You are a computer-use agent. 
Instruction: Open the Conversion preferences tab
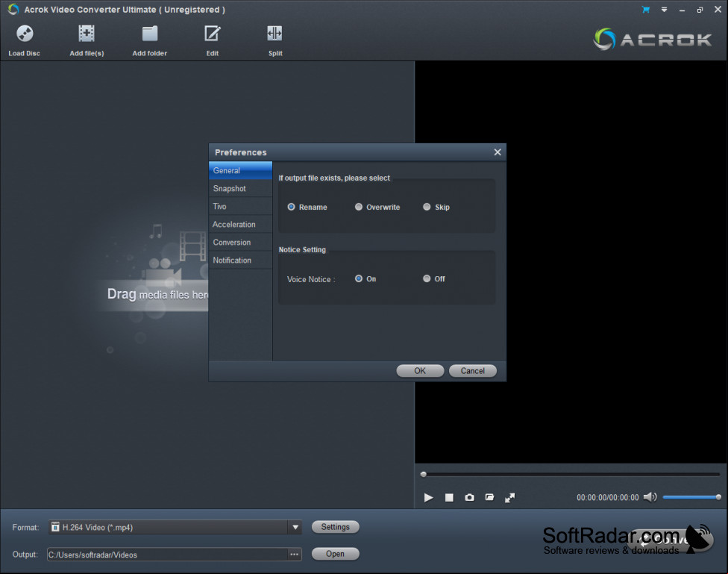(x=240, y=242)
